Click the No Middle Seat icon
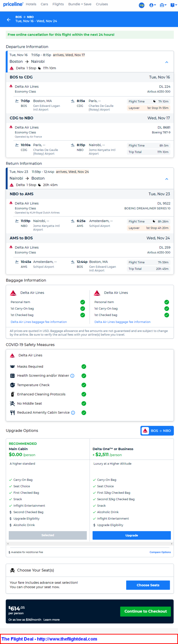The image size is (178, 644). point(12,403)
